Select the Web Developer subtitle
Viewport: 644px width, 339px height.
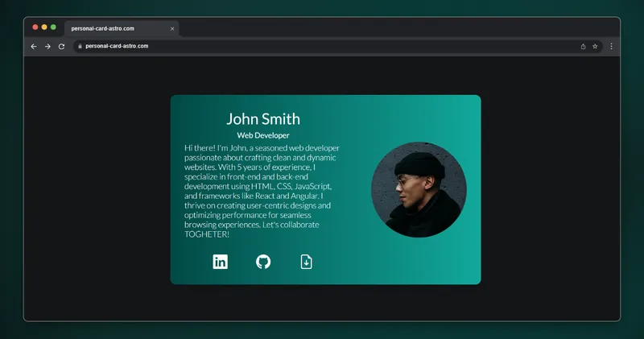pyautogui.click(x=263, y=135)
